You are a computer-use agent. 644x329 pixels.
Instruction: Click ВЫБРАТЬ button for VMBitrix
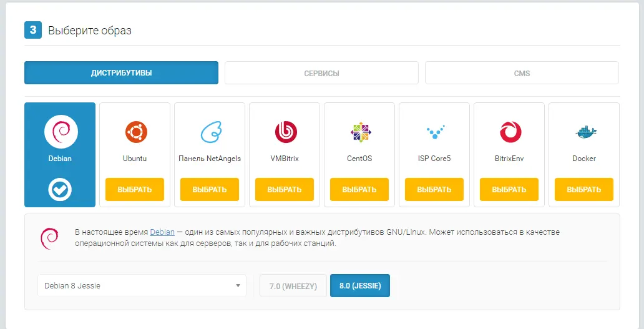tap(284, 189)
